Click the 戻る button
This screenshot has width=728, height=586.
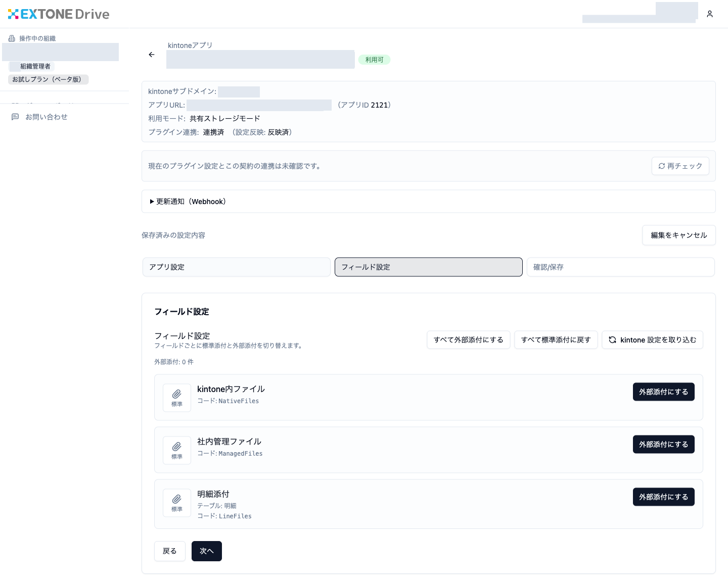pyautogui.click(x=170, y=551)
